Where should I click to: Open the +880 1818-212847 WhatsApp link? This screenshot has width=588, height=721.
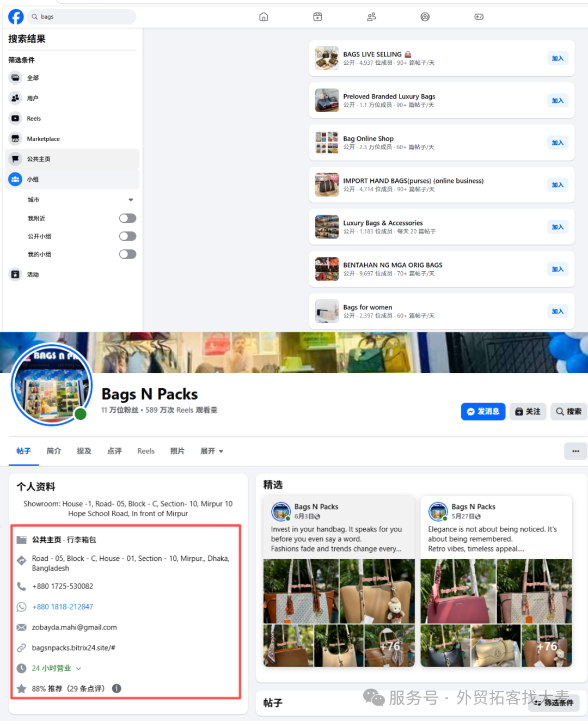(x=63, y=607)
